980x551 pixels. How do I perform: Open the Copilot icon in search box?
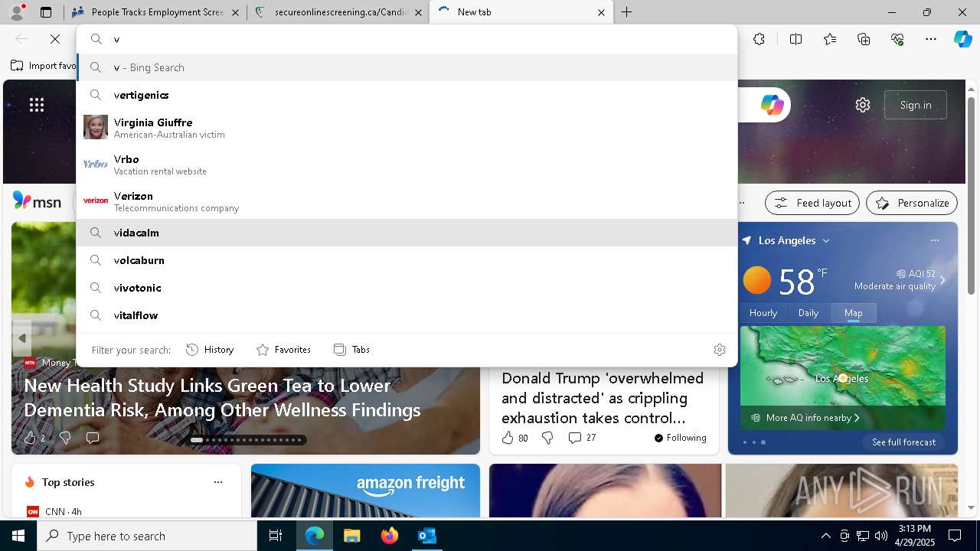772,105
